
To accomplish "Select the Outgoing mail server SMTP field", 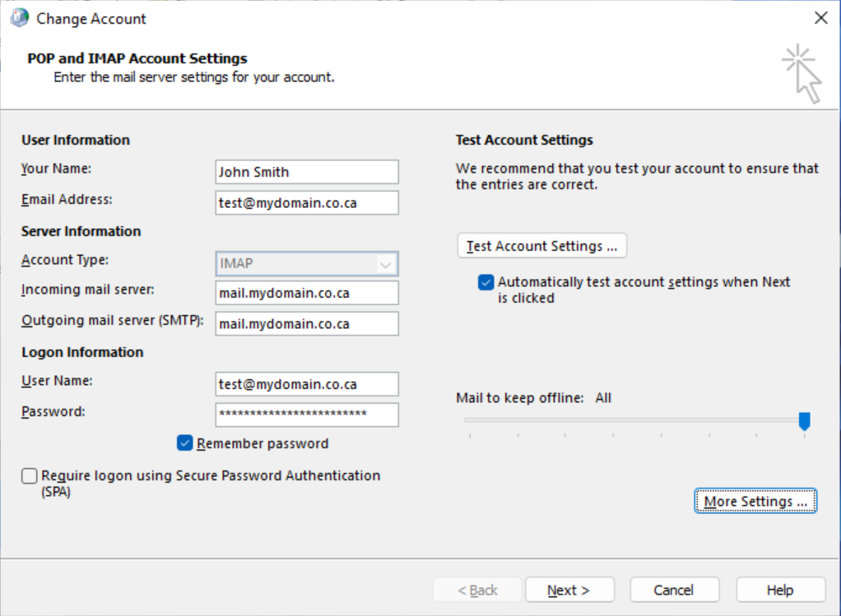I will 307,323.
